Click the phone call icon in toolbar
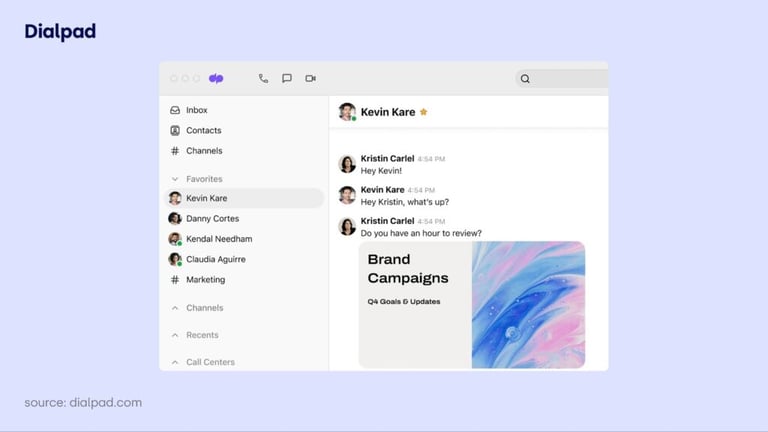Screen dimensions: 768x432 (x=264, y=78)
